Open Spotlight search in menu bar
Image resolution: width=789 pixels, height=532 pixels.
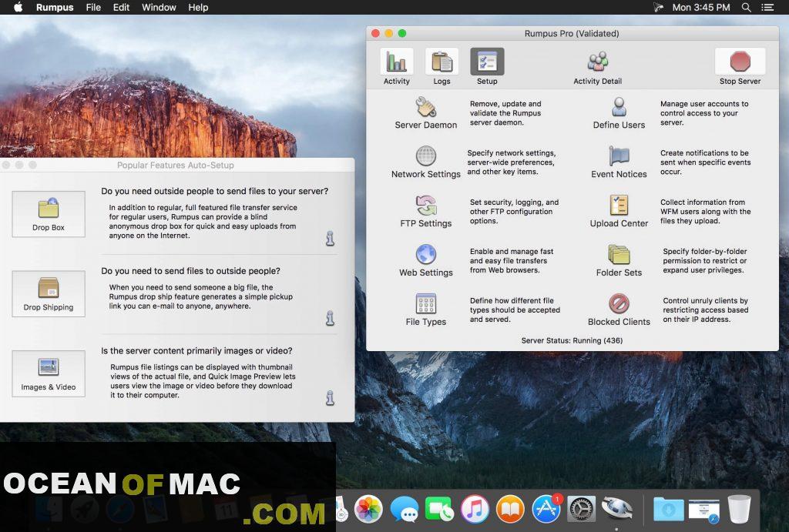(x=747, y=7)
